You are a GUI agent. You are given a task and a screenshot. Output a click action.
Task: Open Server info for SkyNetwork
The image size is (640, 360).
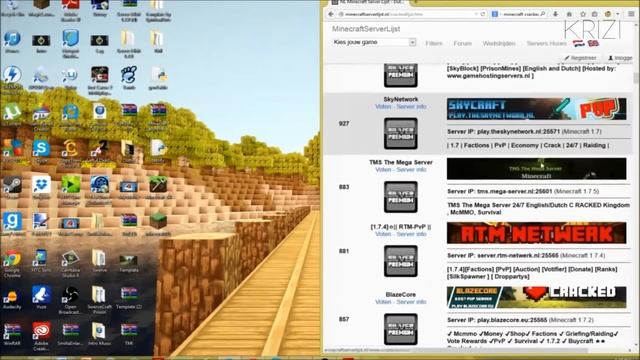click(411, 107)
